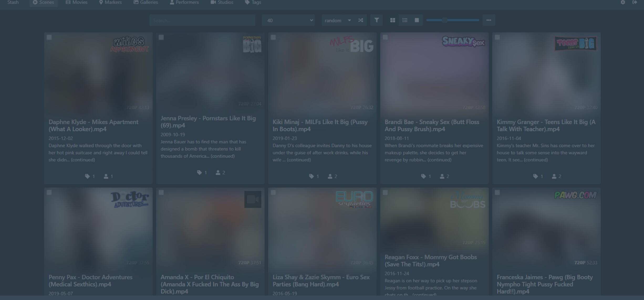Go to the Movies tab
The image size is (644, 300).
76,3
